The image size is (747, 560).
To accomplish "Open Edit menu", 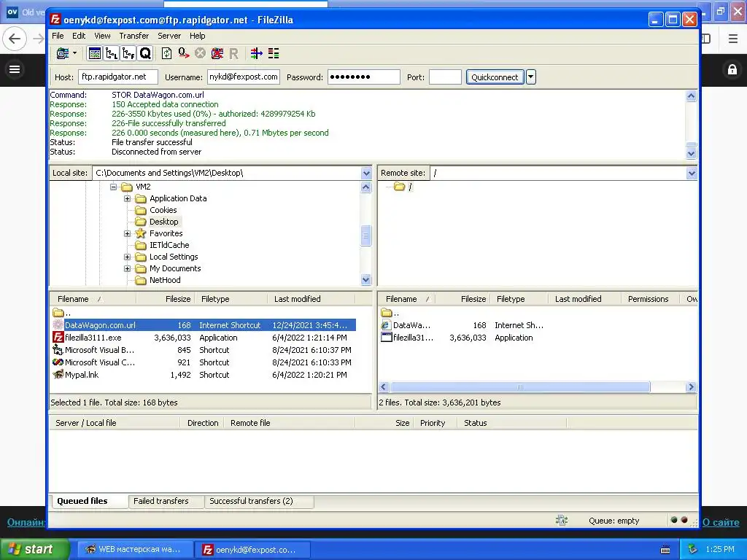I will tap(79, 36).
